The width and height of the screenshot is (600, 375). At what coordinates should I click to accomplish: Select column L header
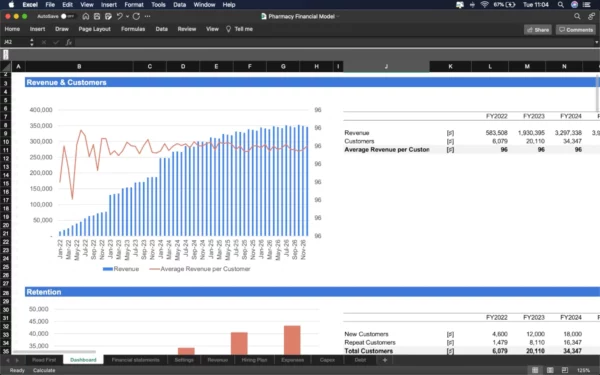click(490, 67)
